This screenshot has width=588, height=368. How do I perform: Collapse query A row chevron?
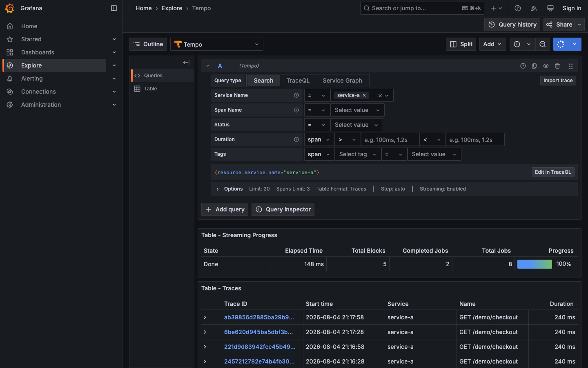point(208,66)
